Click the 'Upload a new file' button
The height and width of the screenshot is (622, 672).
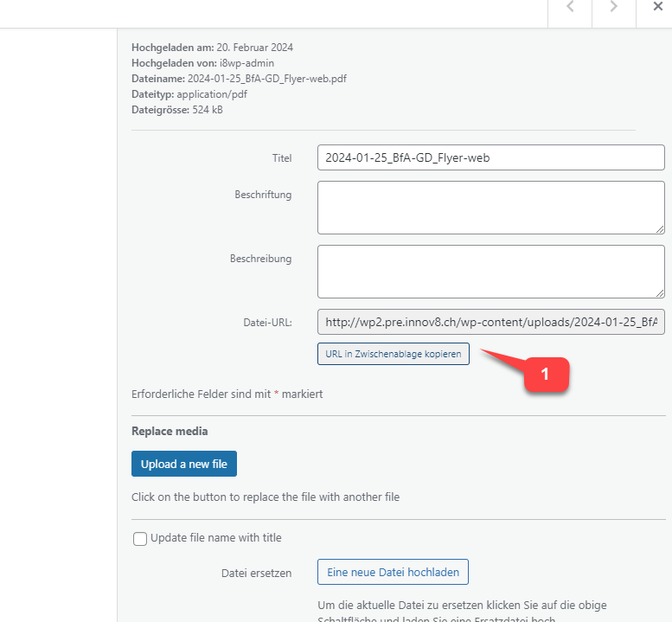tap(184, 464)
